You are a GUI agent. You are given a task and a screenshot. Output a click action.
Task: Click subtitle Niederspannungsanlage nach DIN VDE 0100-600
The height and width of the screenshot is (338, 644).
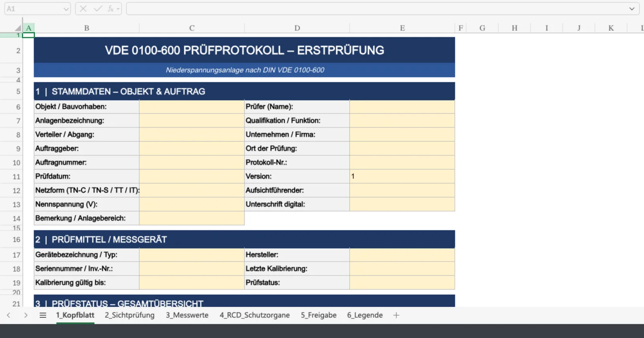245,70
